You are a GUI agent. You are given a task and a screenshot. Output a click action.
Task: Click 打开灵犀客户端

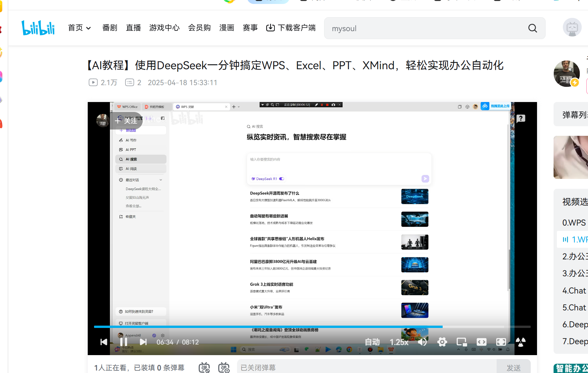[141, 323]
